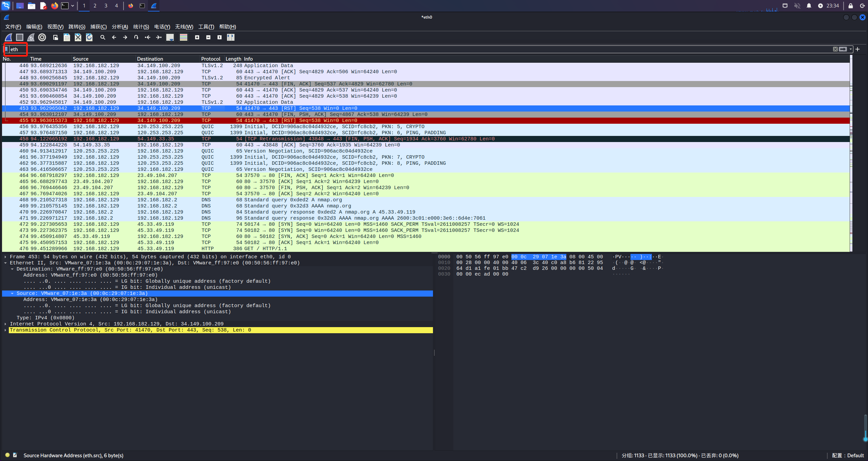Click into the eth display filter field
This screenshot has width=868, height=461.
(x=421, y=49)
